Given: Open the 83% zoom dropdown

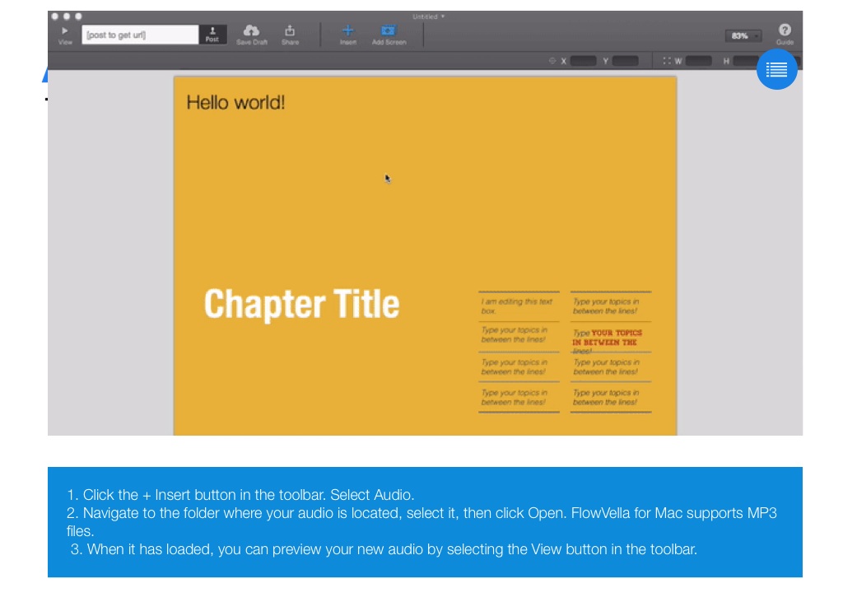Looking at the screenshot, I should [743, 36].
